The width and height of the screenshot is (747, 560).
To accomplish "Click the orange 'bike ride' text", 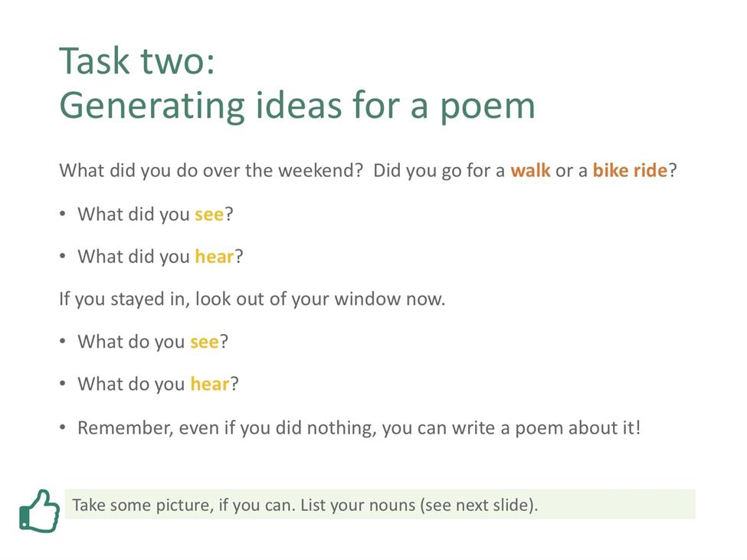I will coord(630,171).
